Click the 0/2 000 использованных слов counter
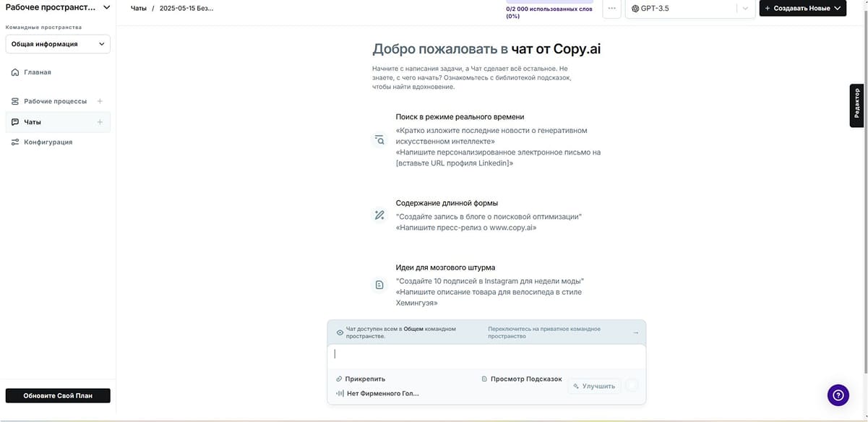 pyautogui.click(x=549, y=12)
